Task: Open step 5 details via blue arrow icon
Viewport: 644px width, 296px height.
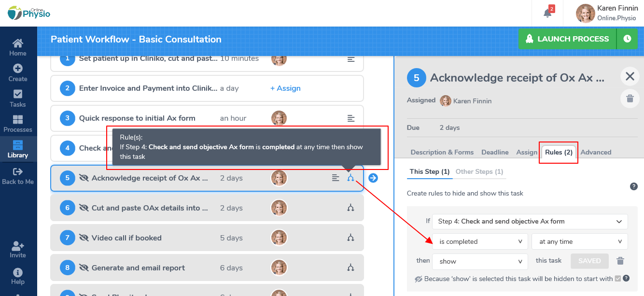Action: click(x=373, y=178)
